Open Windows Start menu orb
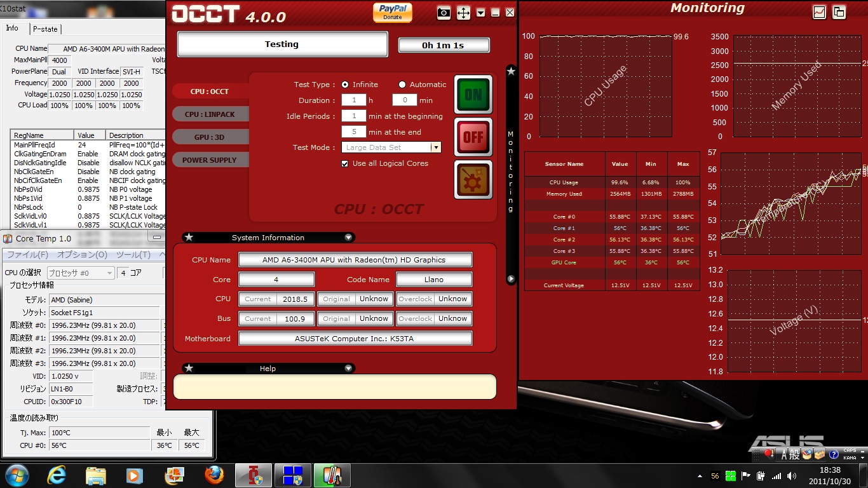The height and width of the screenshot is (488, 868). 16,475
